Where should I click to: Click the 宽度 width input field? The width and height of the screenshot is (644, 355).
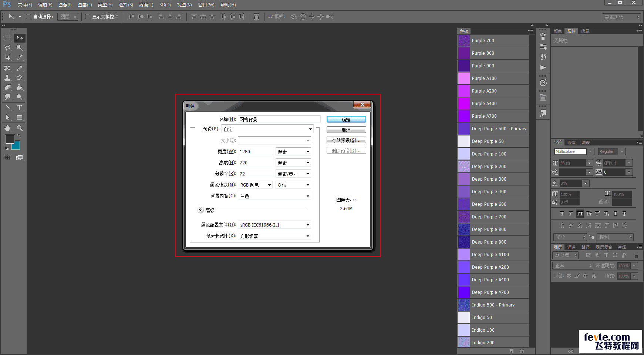[256, 151]
